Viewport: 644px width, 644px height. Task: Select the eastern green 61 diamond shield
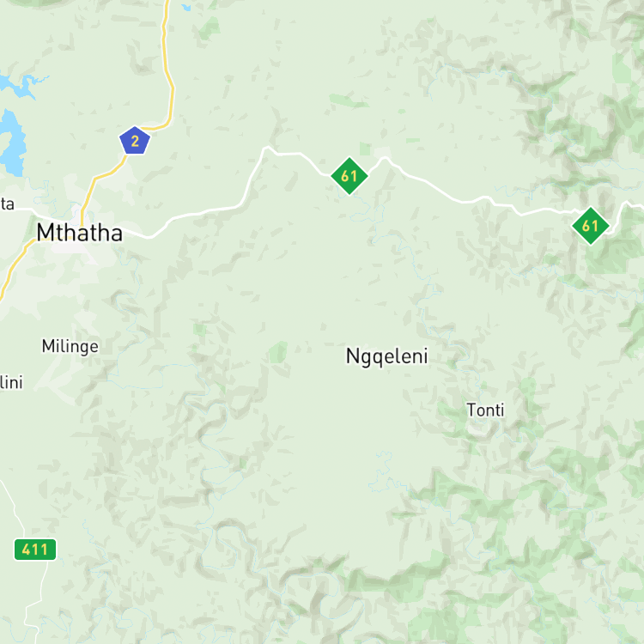(x=590, y=226)
